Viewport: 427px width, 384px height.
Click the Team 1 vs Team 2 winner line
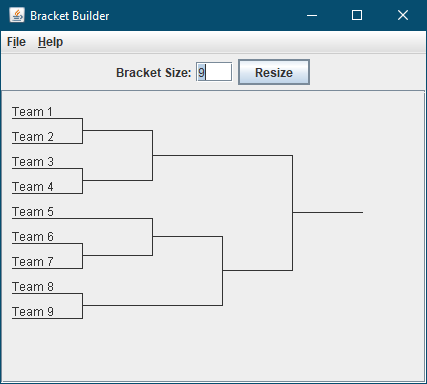[x=118, y=130]
